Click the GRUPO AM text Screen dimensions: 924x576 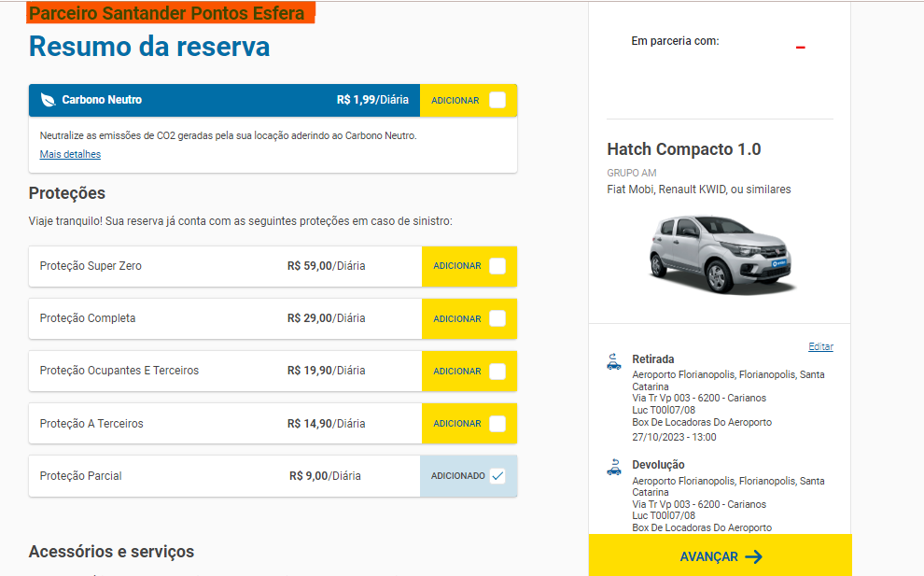(632, 173)
